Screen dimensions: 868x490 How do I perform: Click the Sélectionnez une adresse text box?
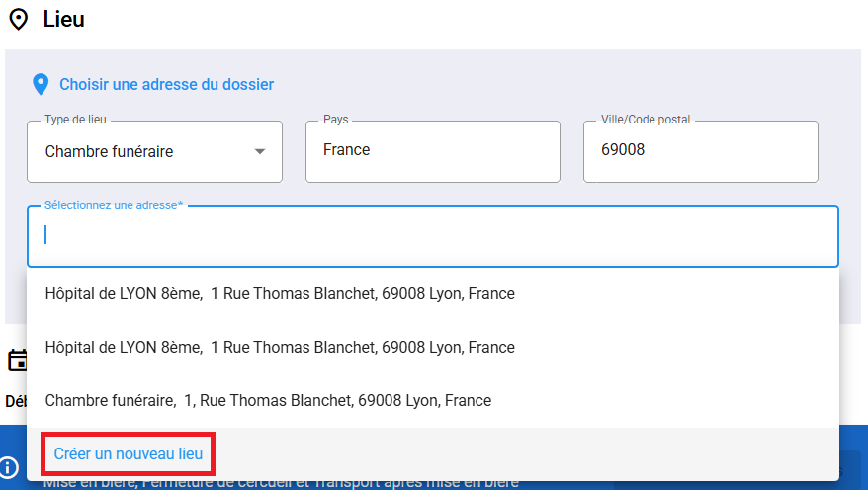(x=432, y=236)
